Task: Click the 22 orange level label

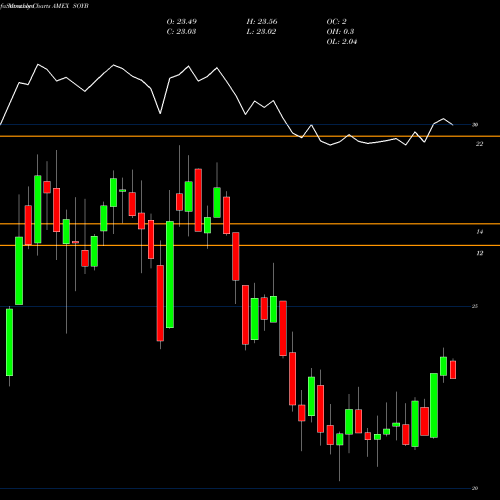Action: coord(479,144)
